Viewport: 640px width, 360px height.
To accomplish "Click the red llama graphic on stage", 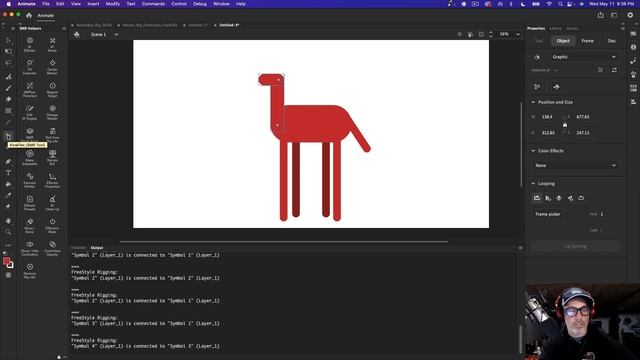I will (314, 147).
